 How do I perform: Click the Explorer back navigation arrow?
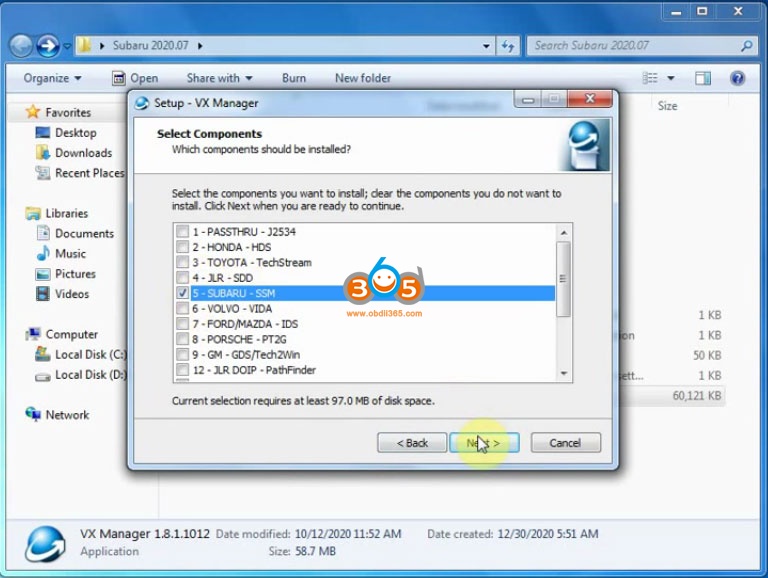coord(21,46)
